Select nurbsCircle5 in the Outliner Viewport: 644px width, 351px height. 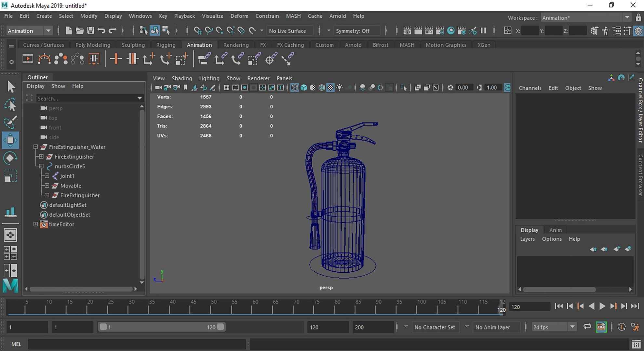pyautogui.click(x=70, y=166)
